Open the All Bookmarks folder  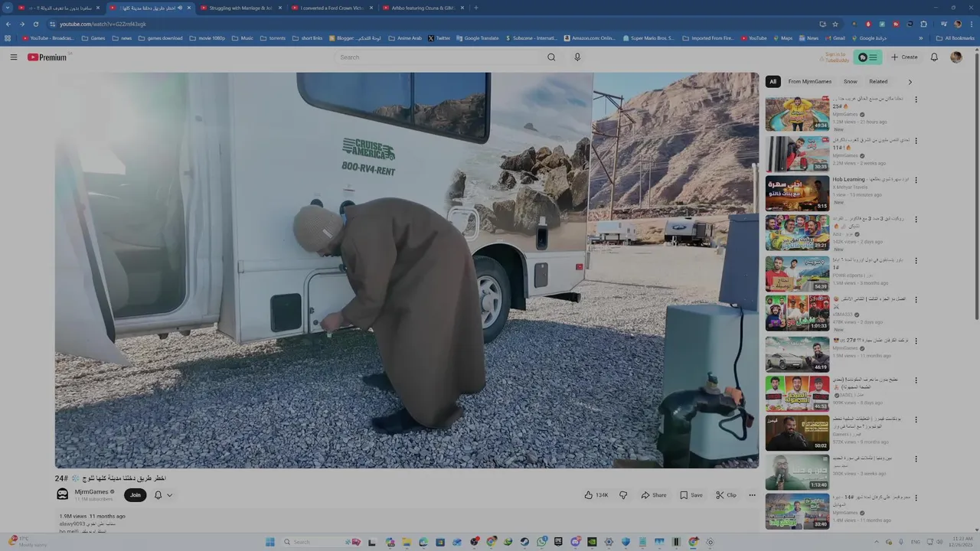pyautogui.click(x=955, y=37)
